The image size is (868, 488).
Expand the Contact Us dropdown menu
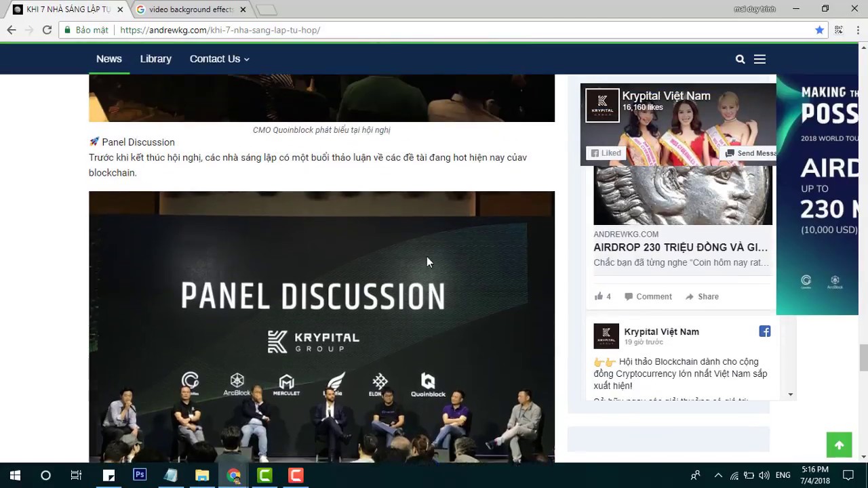coord(219,59)
